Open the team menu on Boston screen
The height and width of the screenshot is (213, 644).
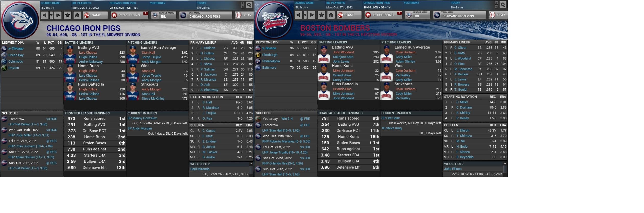tap(460, 15)
